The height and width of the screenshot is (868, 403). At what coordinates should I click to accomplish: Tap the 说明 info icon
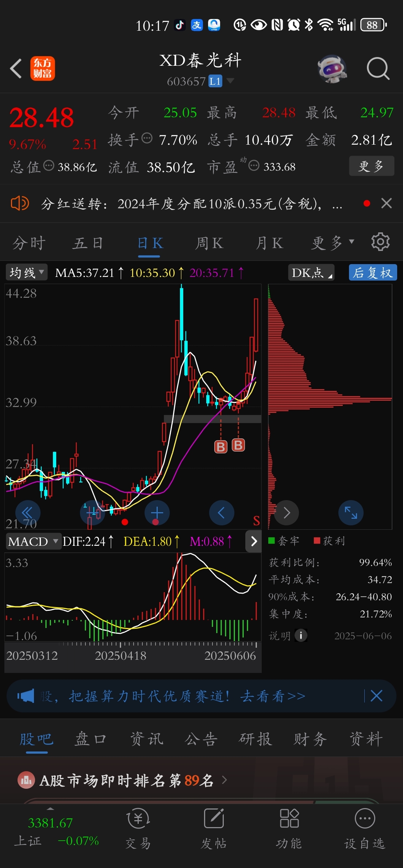pos(301,636)
